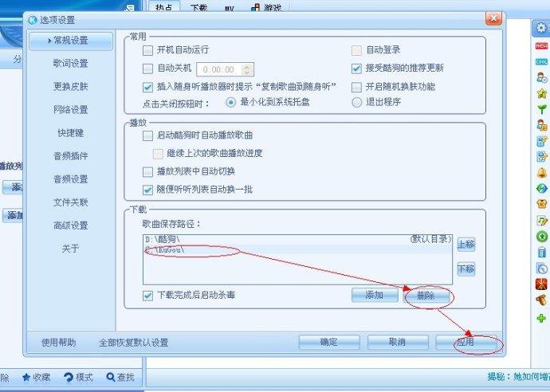This screenshot has height=392, width=550.
Task: Open 音频设置 settings page
Action: 70,179
